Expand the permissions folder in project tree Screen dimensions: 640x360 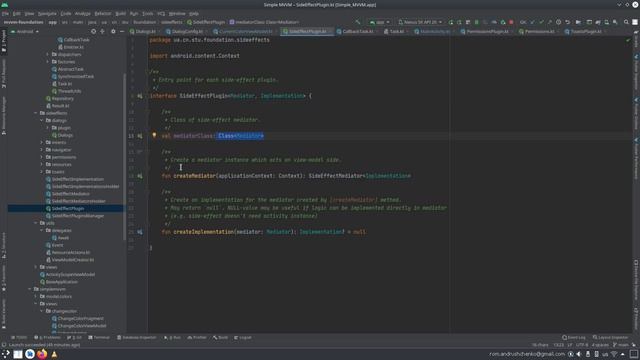[x=42, y=157]
